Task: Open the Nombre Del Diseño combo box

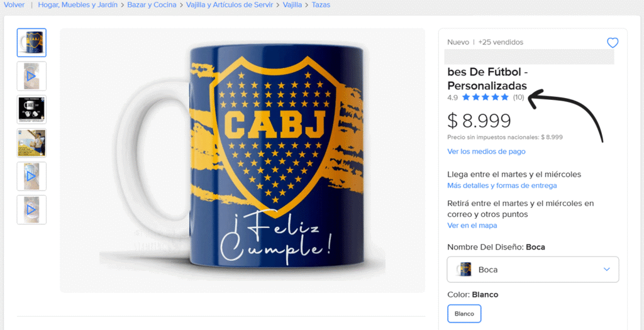Action: point(532,269)
